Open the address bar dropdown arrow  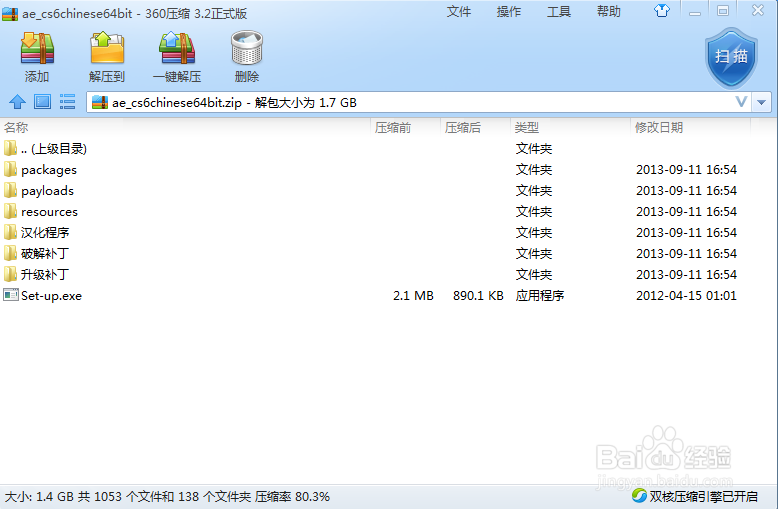tap(761, 103)
